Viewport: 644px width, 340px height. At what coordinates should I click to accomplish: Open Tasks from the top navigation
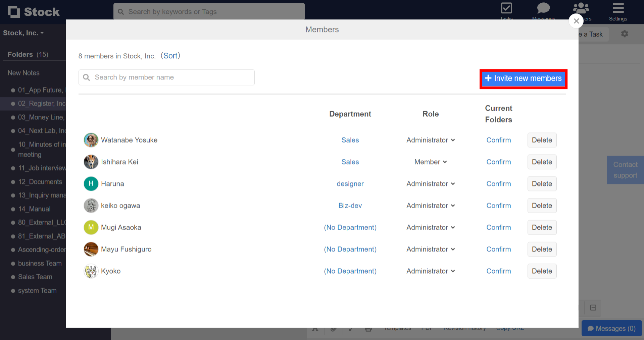pyautogui.click(x=506, y=10)
